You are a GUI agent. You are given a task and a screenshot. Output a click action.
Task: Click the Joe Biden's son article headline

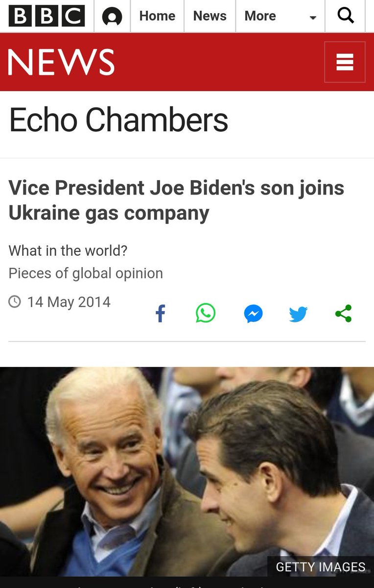(177, 200)
